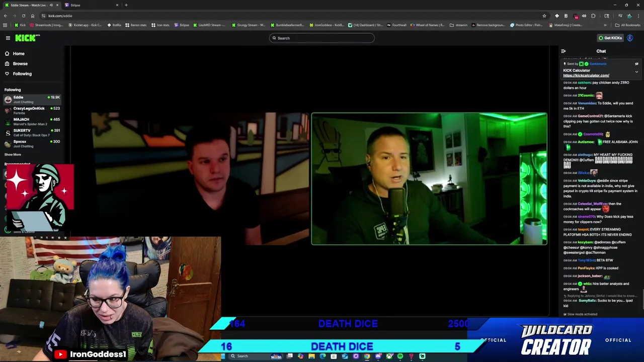Bookmark this page with star icon
The width and height of the screenshot is (644, 362).
tap(544, 16)
